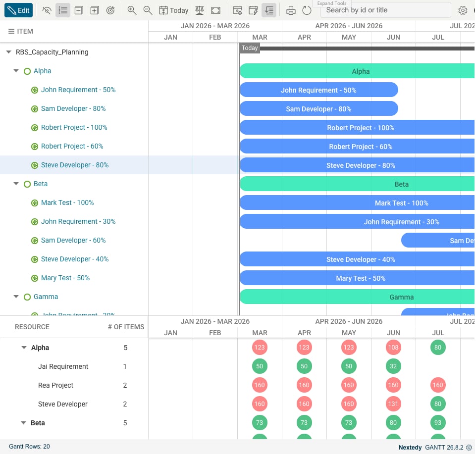Click the target goal icon
The image size is (476, 454).
pyautogui.click(x=110, y=10)
